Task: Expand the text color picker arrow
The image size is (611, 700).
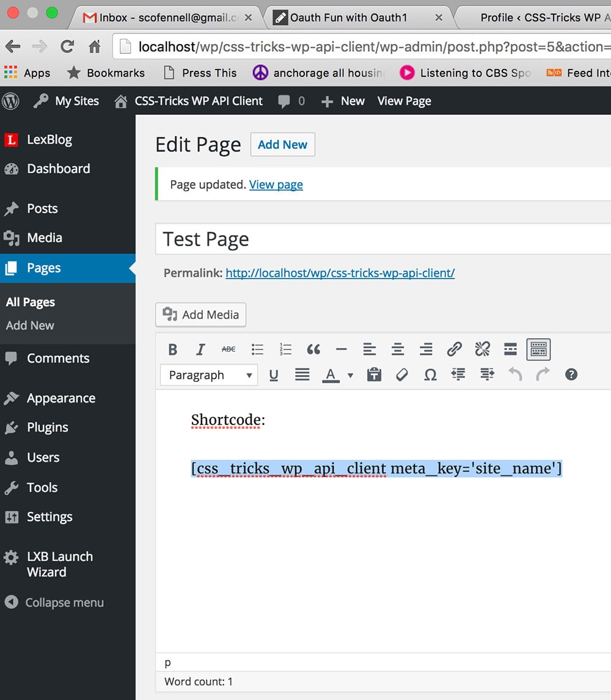Action: pyautogui.click(x=350, y=375)
